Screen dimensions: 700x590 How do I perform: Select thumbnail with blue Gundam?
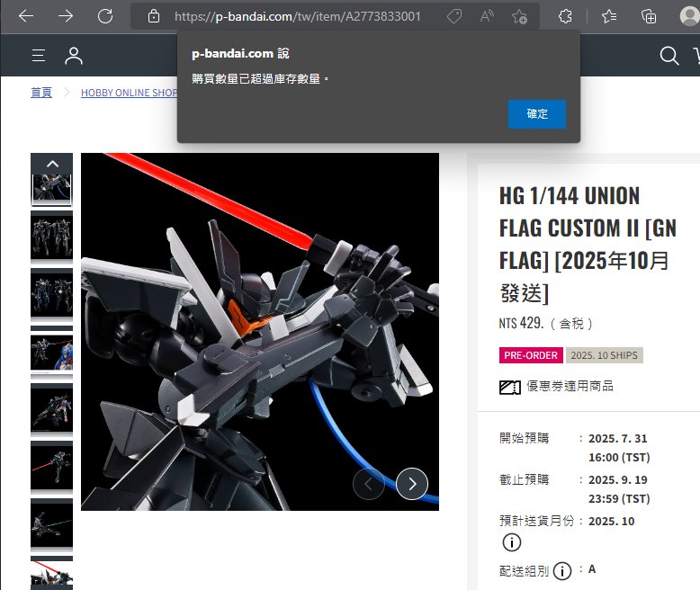pos(52,353)
